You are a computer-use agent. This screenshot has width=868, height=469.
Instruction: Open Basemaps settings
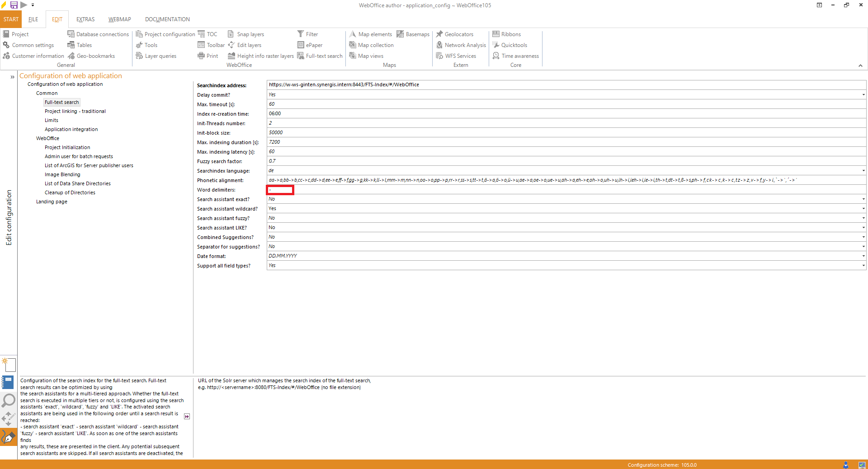click(x=417, y=34)
